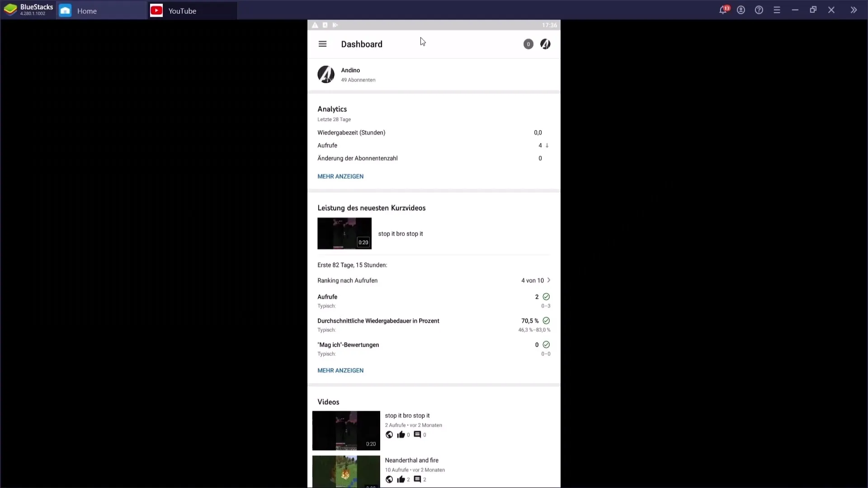Toggle checkmark on Wiedergabedauer metric
The image size is (868, 488).
point(546,320)
